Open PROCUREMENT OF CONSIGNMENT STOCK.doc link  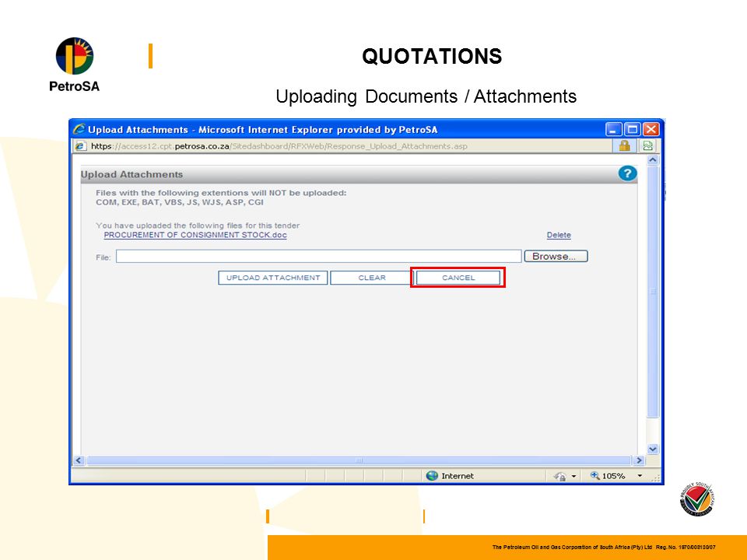(195, 235)
